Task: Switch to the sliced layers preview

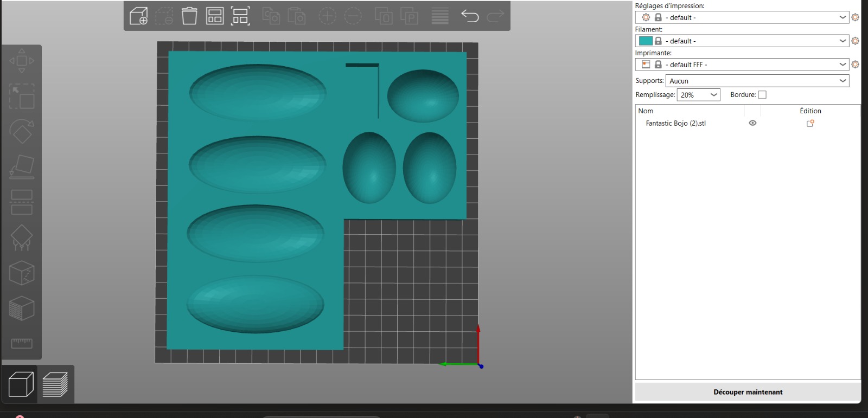Action: [55, 384]
